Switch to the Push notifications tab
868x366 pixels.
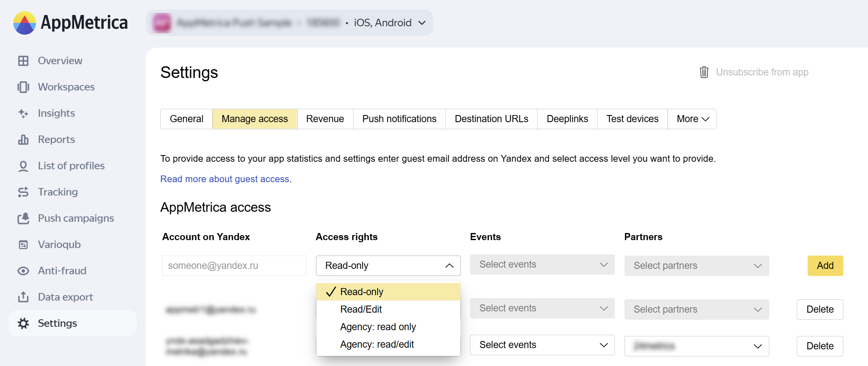coord(399,119)
